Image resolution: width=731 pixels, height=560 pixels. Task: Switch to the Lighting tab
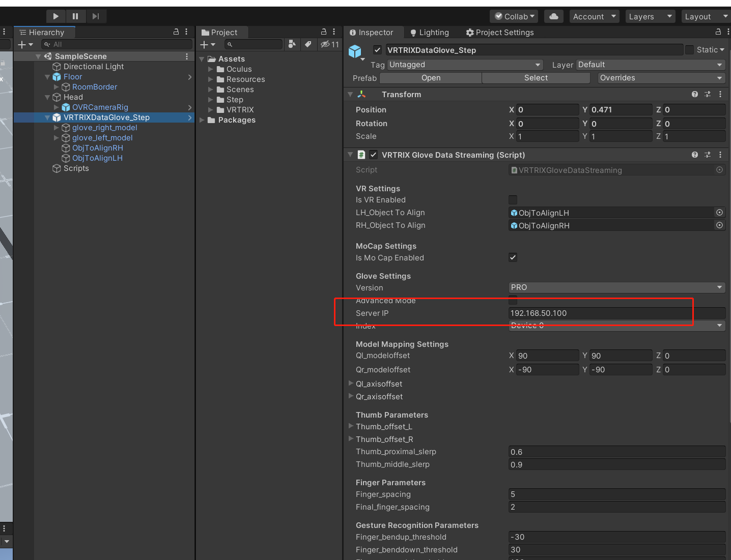430,33
